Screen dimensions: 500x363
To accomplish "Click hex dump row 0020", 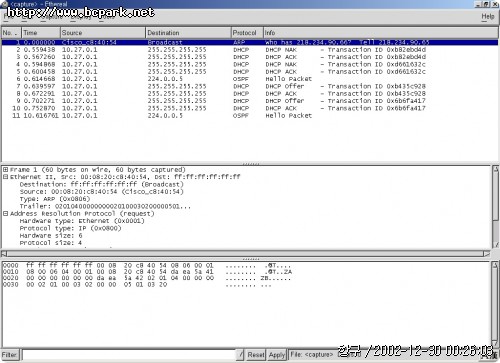I will coord(147,278).
